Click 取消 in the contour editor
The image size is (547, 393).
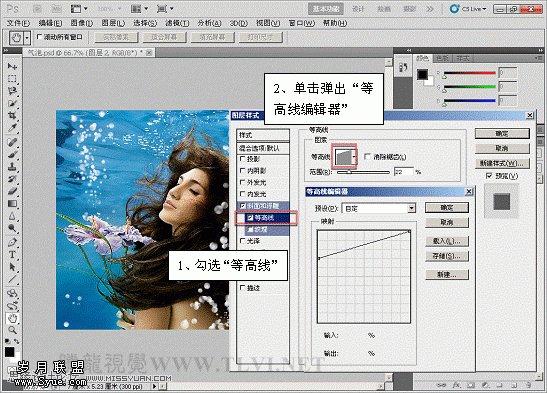447,222
